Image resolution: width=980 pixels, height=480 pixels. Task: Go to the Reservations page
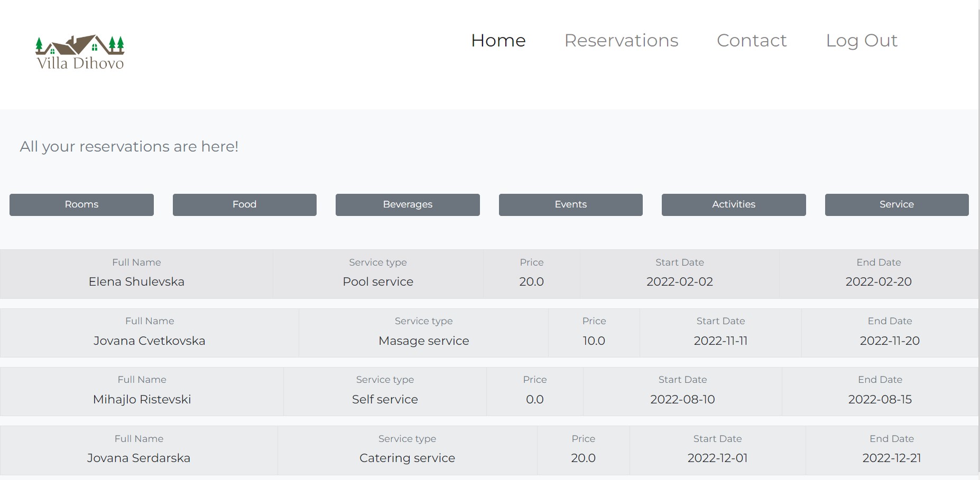coord(621,41)
